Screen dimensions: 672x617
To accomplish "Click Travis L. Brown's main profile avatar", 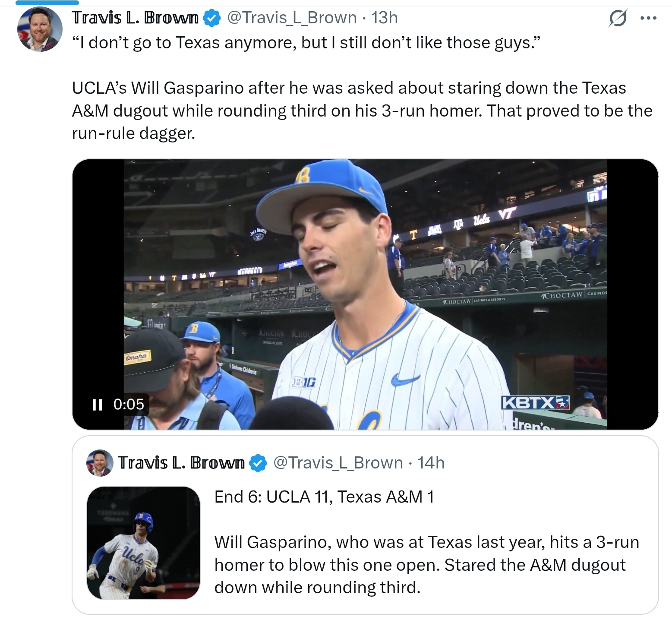I will (x=40, y=30).
